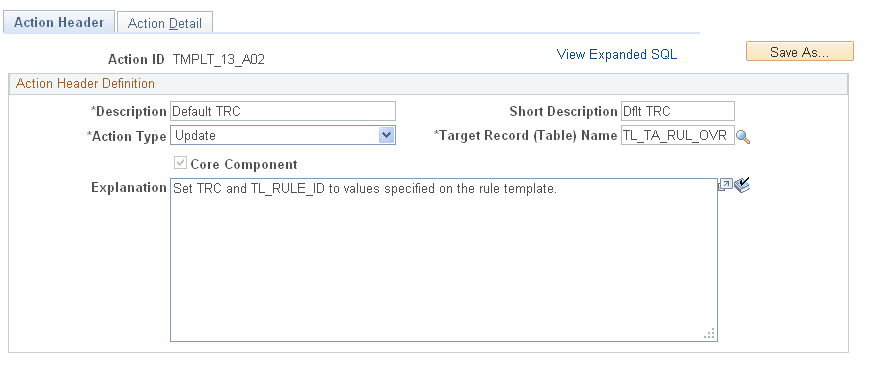This screenshot has width=871, height=367.
Task: Click the Save As... button
Action: coord(799,52)
